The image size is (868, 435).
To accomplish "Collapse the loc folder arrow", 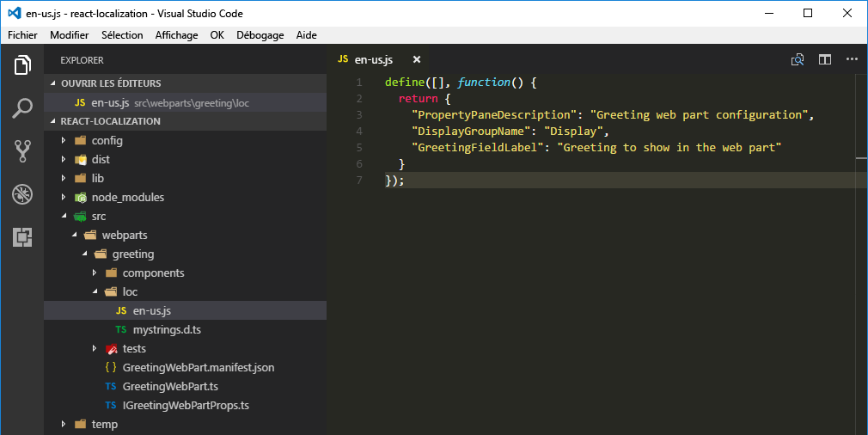I will pos(95,291).
